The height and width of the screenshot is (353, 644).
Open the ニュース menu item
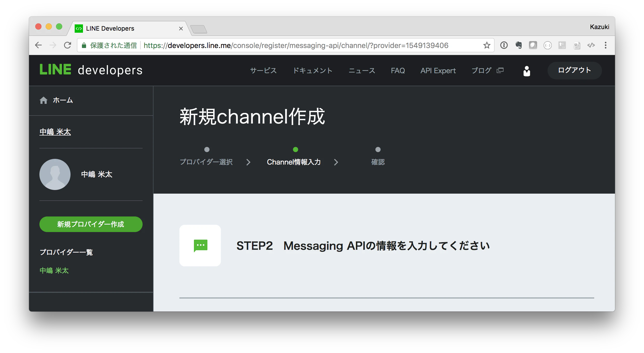(362, 71)
